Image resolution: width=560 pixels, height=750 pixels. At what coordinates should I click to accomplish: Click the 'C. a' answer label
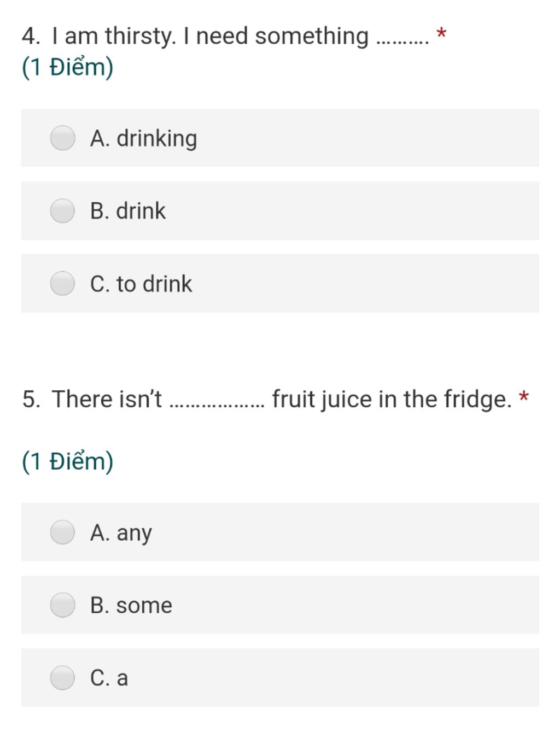tap(109, 678)
